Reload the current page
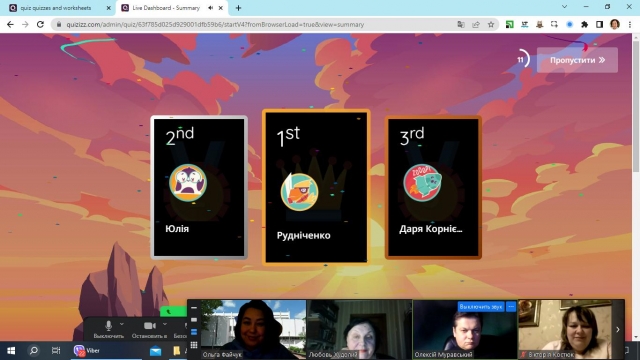The width and height of the screenshot is (640, 360). (40, 24)
